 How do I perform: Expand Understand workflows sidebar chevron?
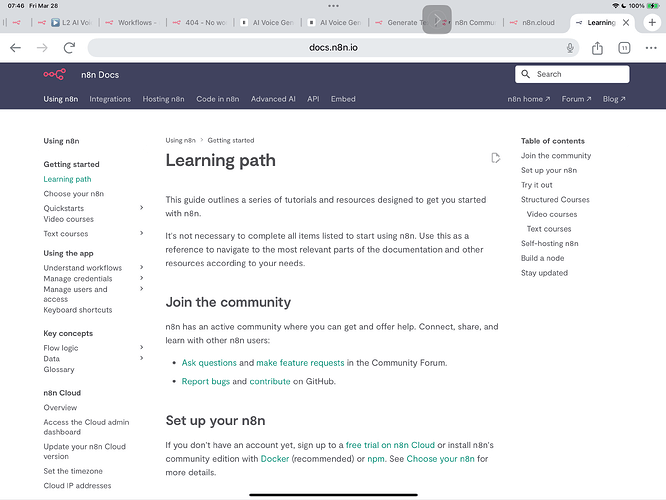pos(141,267)
